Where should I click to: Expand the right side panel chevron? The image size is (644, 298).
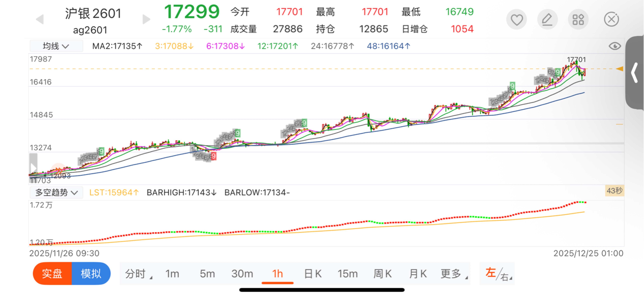[634, 73]
